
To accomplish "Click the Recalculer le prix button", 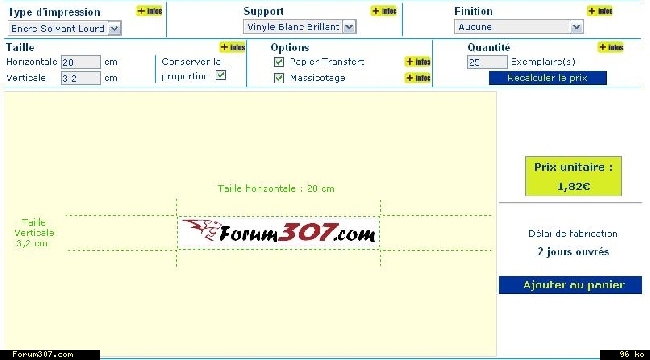I will click(548, 78).
